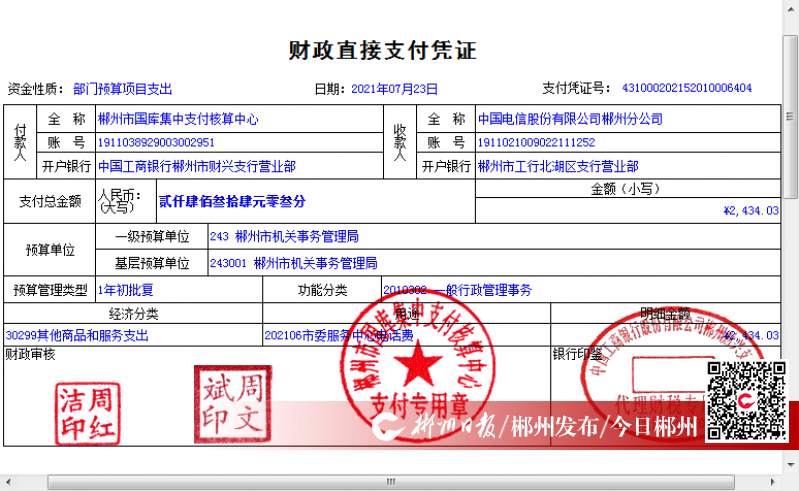The image size is (799, 491).
Task: Select fund type 部门预算项目支出
Action: tap(122, 89)
